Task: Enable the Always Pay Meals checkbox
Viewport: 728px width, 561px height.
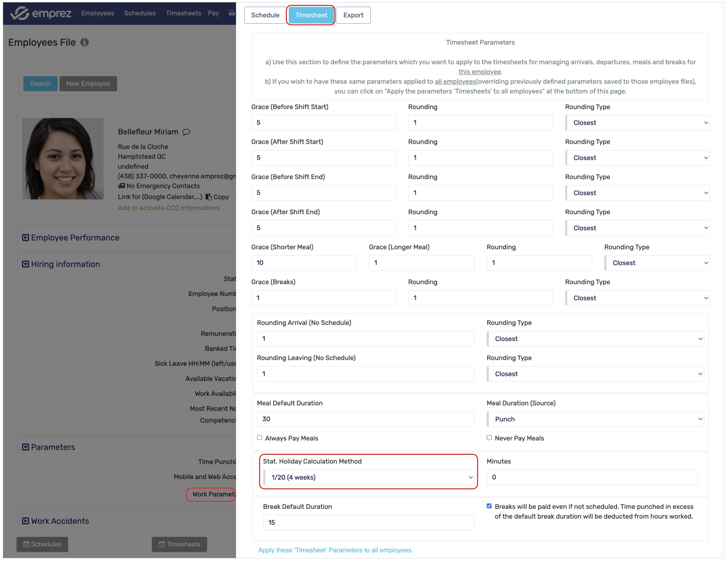Action: 260,438
